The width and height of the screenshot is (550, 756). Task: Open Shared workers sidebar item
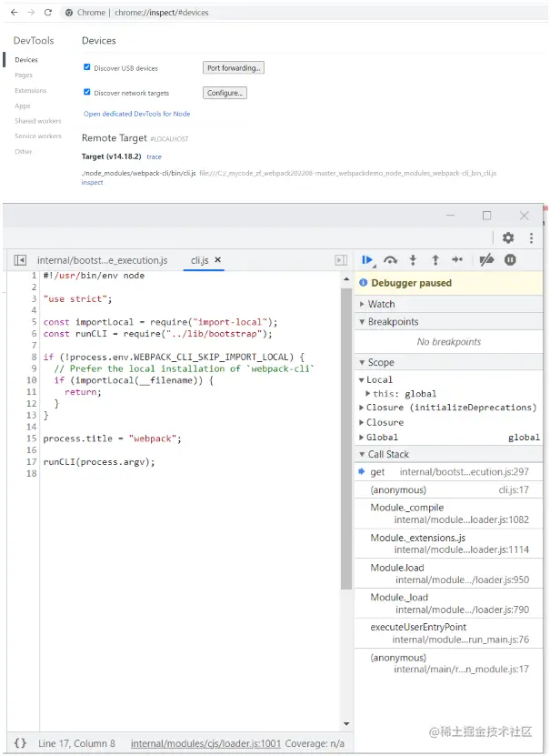pyautogui.click(x=38, y=121)
